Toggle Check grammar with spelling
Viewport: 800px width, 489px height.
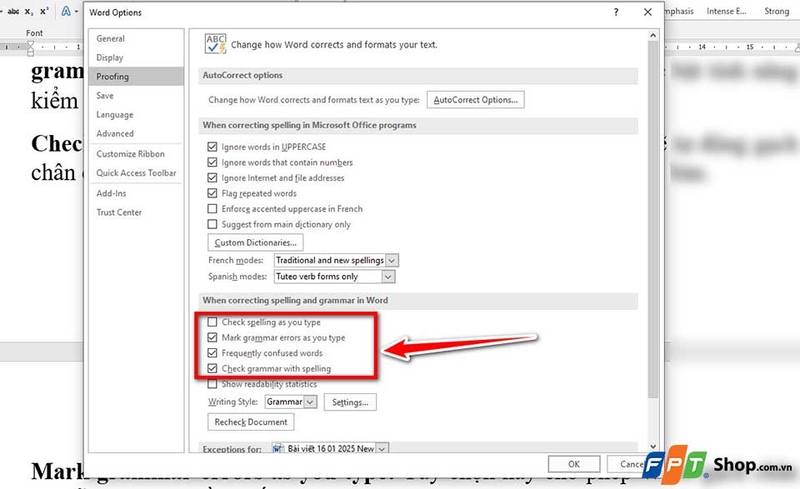[x=212, y=369]
